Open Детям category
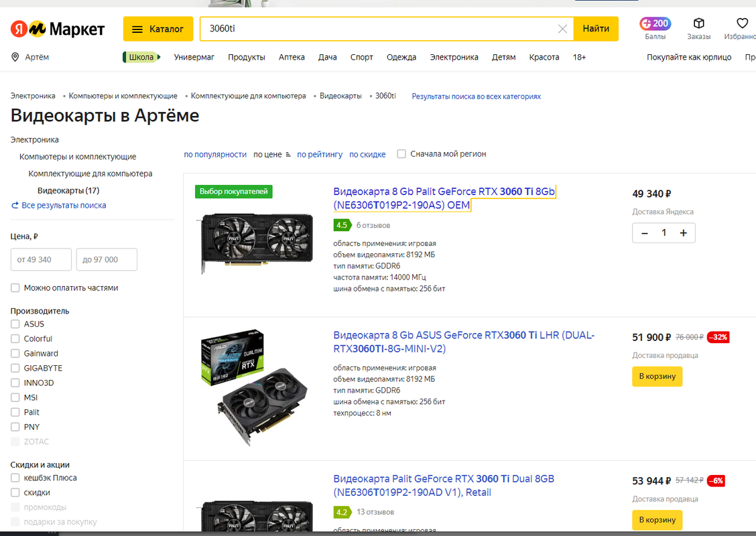 (x=504, y=58)
